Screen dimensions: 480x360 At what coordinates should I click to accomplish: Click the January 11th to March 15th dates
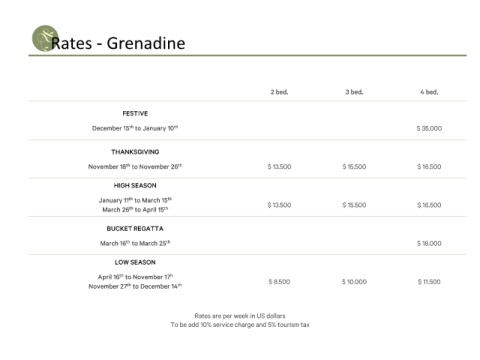click(135, 200)
